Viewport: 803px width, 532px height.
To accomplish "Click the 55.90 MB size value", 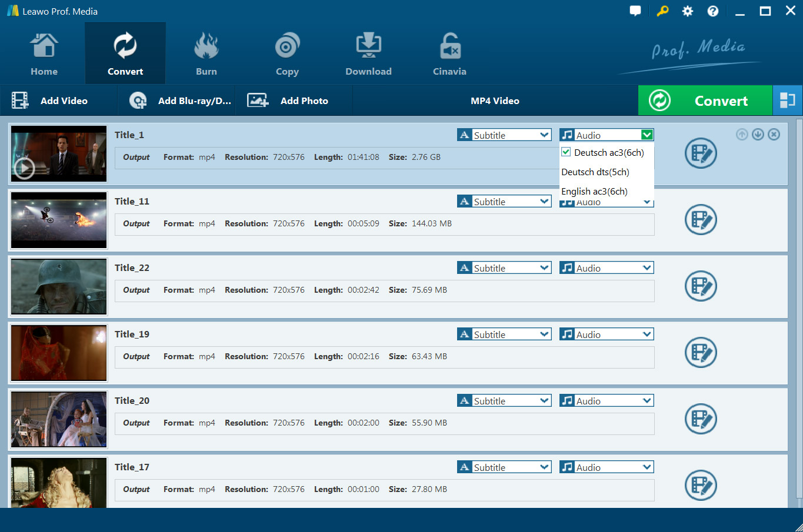I will tap(429, 423).
